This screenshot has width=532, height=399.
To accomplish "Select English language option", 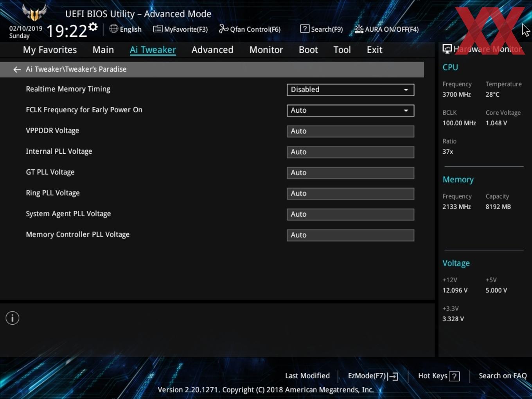I will tap(131, 29).
